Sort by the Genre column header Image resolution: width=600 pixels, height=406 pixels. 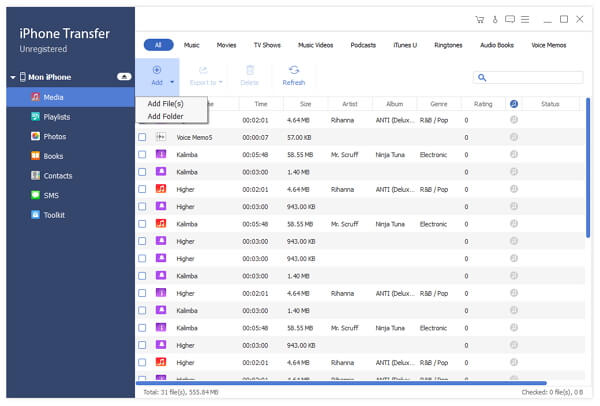439,104
